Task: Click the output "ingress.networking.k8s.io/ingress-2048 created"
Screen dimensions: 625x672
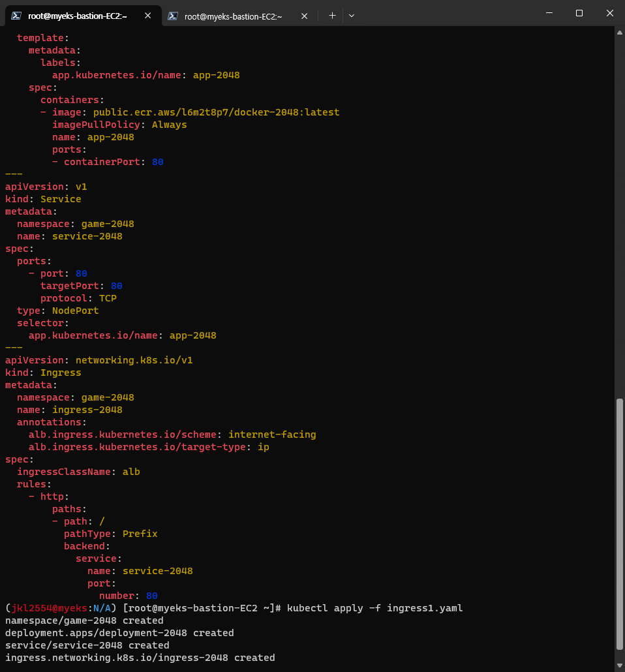Action: 140,658
